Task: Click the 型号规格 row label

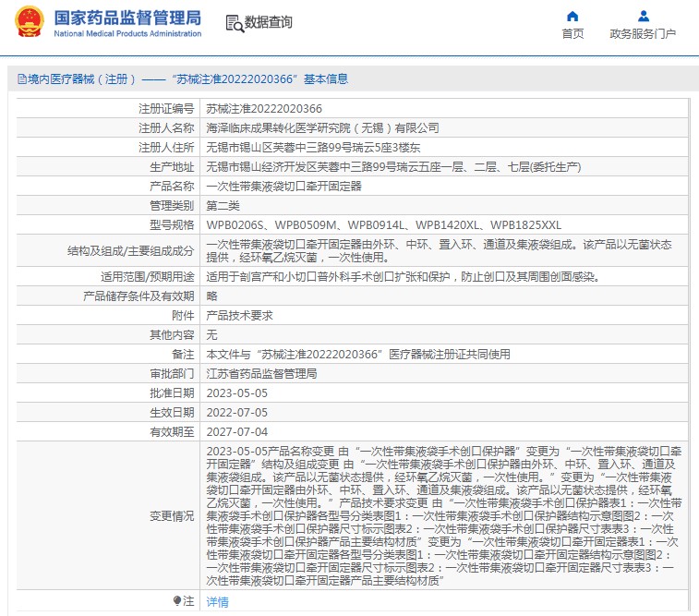Action: click(172, 225)
